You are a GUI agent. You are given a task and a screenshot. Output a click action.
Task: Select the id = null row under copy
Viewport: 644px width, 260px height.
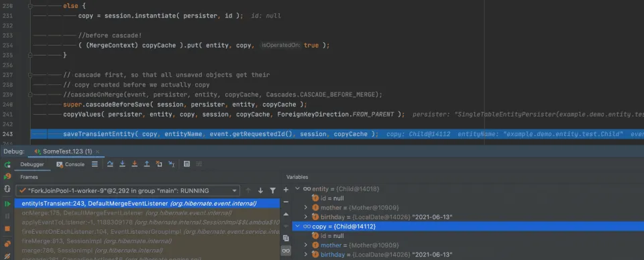coord(468,236)
